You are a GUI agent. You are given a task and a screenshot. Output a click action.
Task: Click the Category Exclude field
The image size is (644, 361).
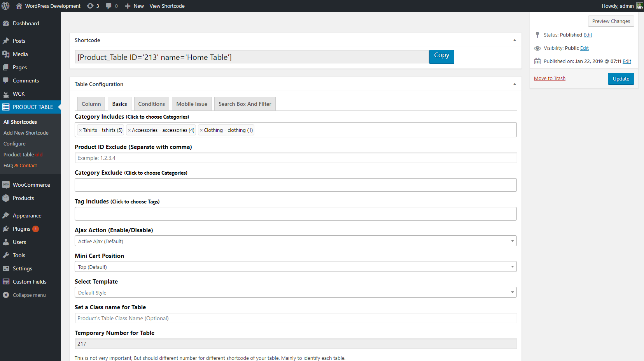[x=296, y=185]
